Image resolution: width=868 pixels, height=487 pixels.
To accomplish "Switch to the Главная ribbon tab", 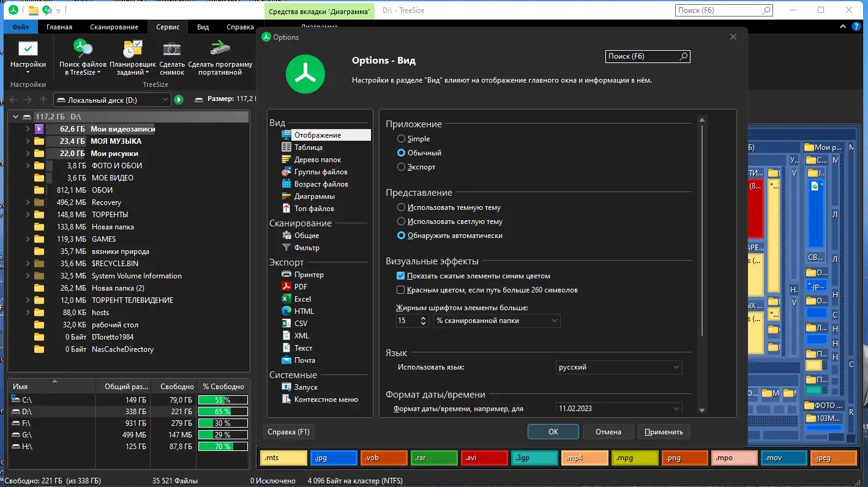I will [59, 27].
